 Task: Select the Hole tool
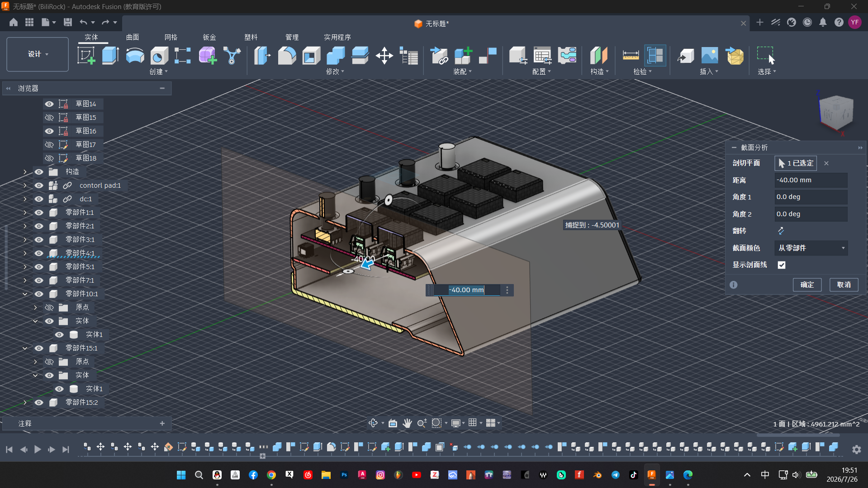(x=159, y=56)
